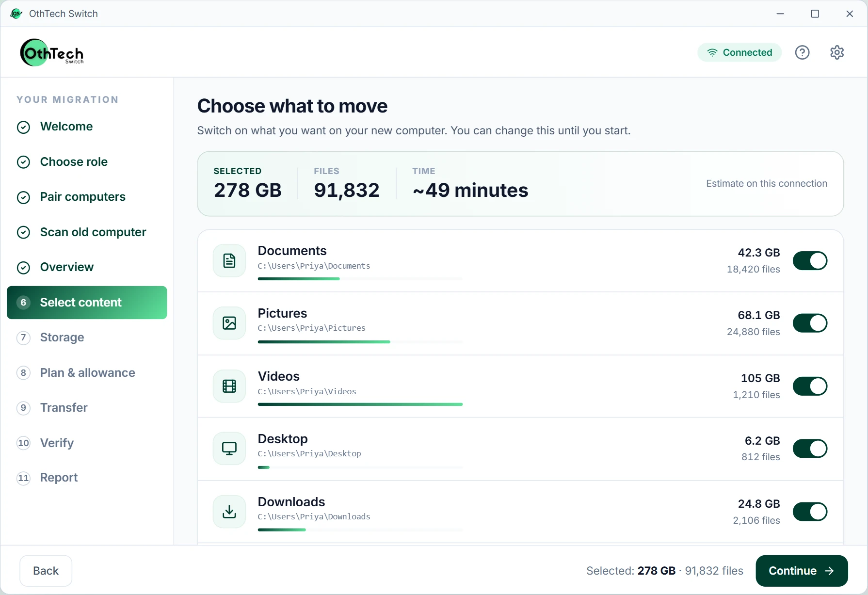This screenshot has height=595, width=868.
Task: Click the Pictures image icon
Action: click(229, 323)
